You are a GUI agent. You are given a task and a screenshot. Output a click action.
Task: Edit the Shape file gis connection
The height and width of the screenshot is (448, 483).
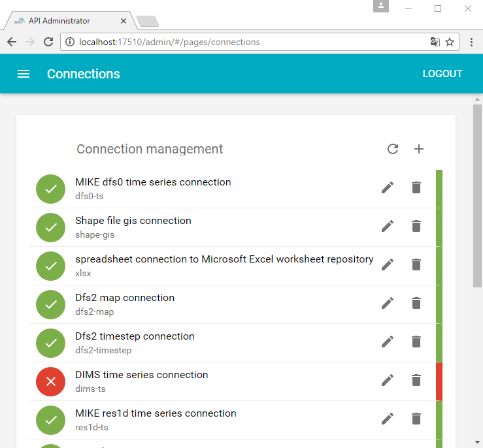[x=388, y=226]
